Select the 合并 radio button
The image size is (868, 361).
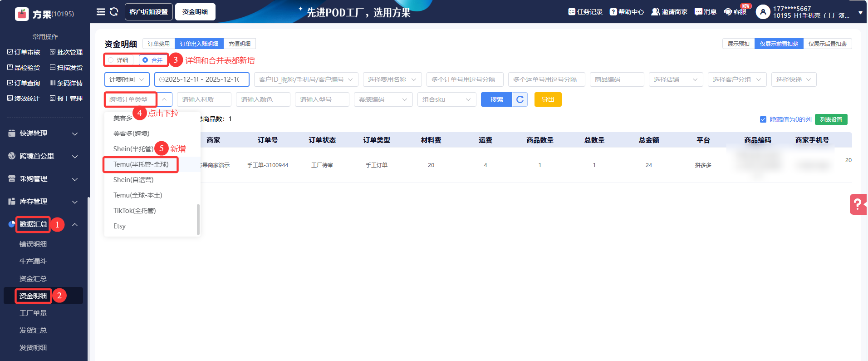click(x=145, y=60)
